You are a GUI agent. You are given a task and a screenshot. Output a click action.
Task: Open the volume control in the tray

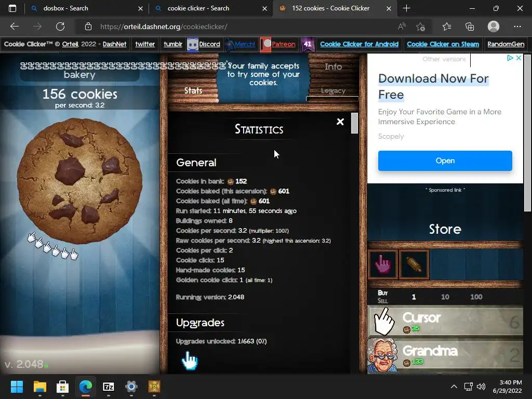(481, 387)
